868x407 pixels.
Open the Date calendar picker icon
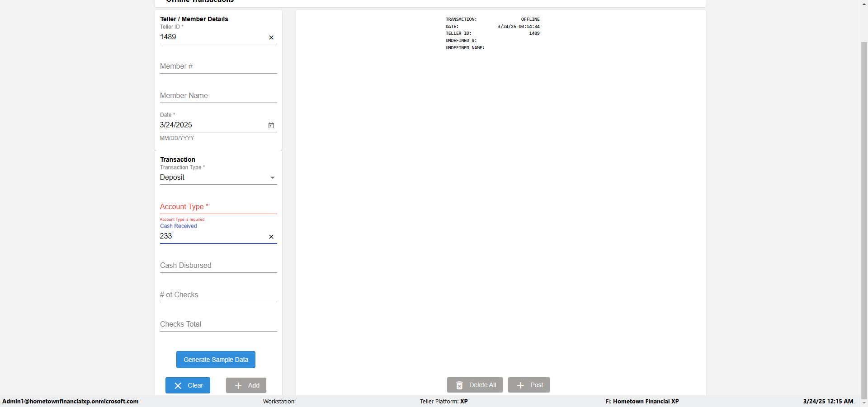271,125
